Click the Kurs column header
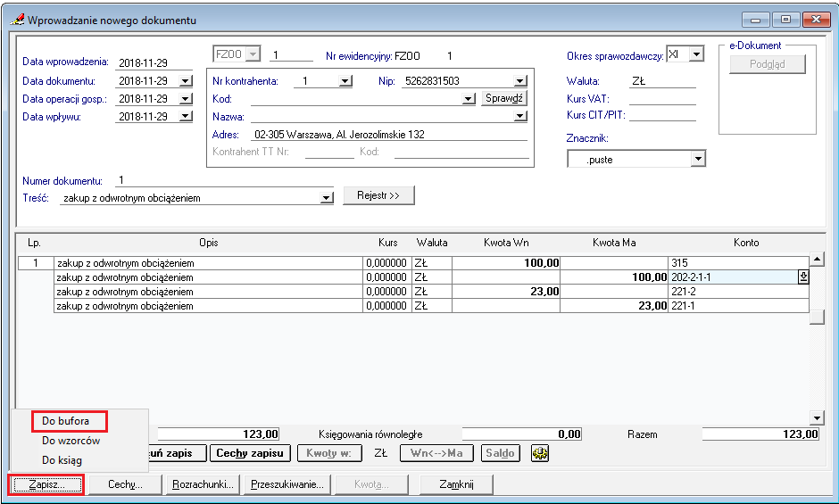 coord(387,243)
